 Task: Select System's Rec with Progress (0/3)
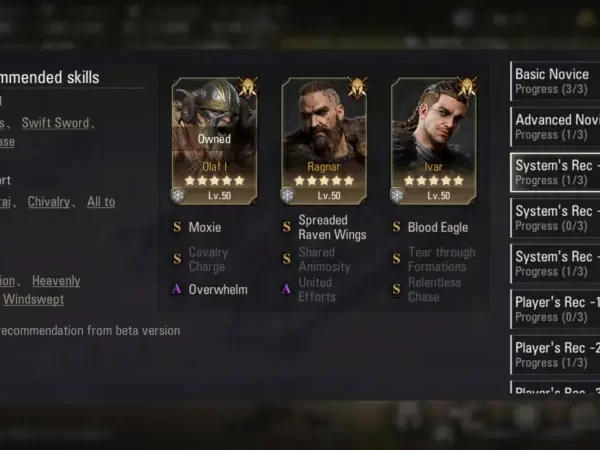point(555,218)
